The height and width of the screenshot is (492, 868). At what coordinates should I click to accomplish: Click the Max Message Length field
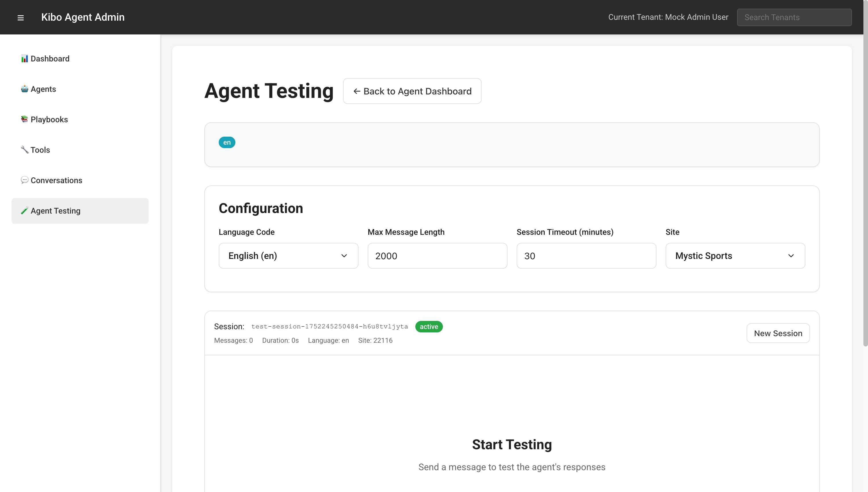coord(437,256)
